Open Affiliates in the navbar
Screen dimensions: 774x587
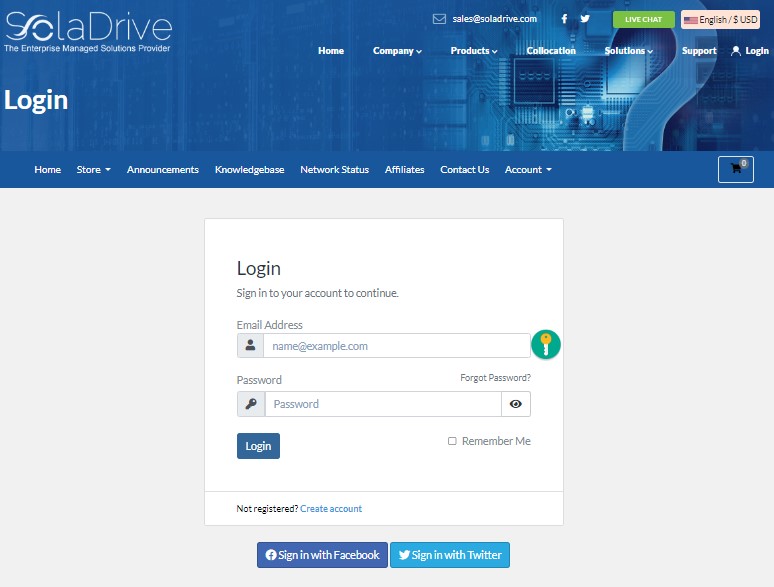(404, 169)
